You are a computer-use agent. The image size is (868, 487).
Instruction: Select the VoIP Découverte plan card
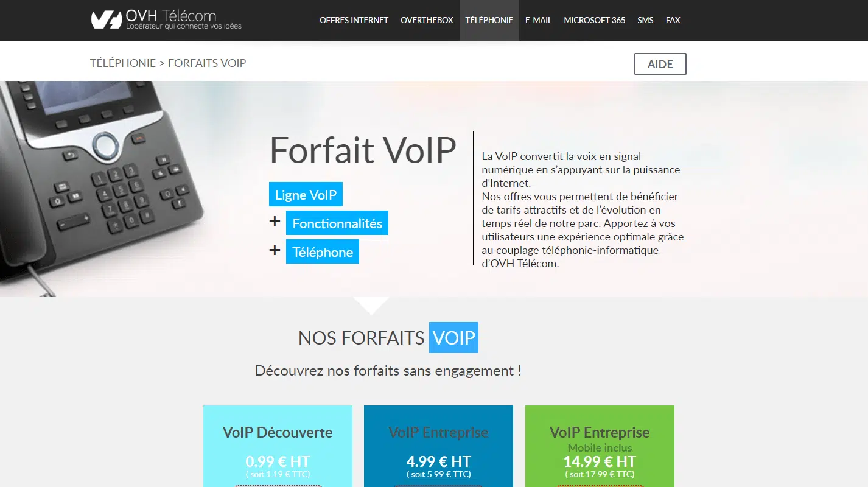[x=278, y=446]
